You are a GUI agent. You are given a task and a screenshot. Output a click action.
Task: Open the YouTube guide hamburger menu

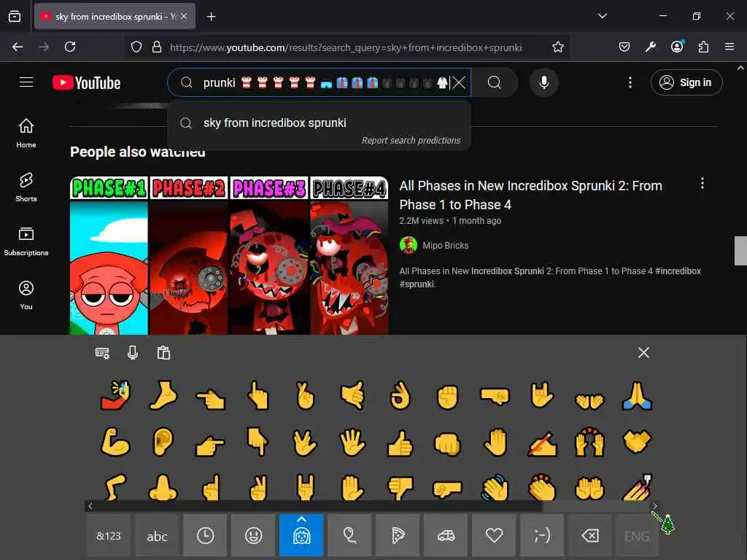coord(26,82)
